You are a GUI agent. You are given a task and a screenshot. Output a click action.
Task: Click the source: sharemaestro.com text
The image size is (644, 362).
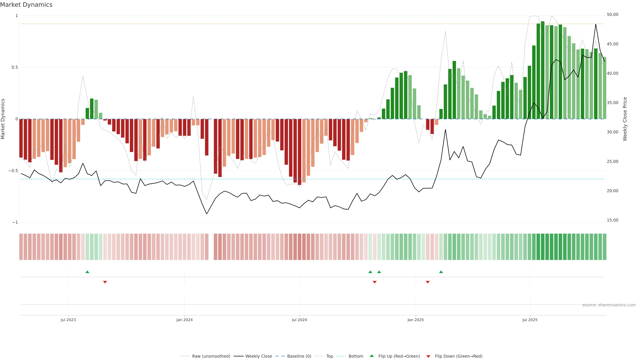(x=609, y=305)
